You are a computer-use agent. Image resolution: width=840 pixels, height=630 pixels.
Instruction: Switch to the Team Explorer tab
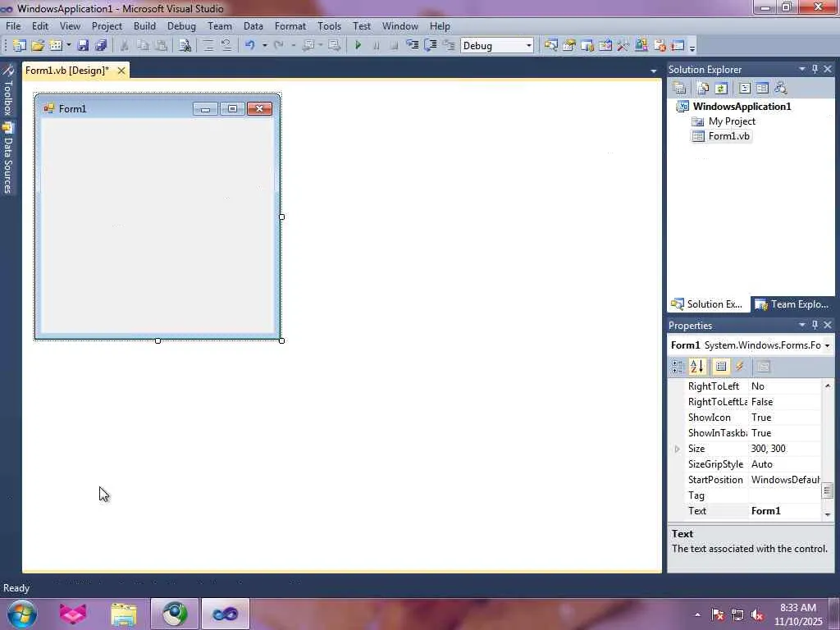point(792,304)
